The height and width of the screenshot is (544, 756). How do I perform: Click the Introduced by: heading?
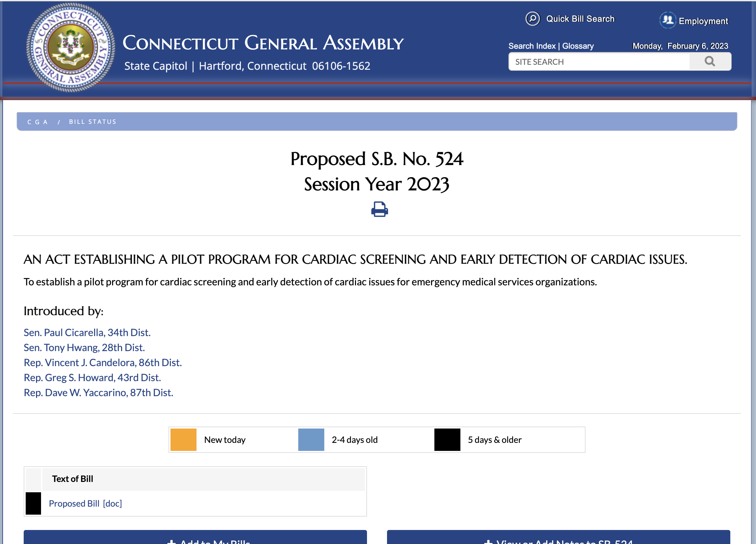click(63, 311)
